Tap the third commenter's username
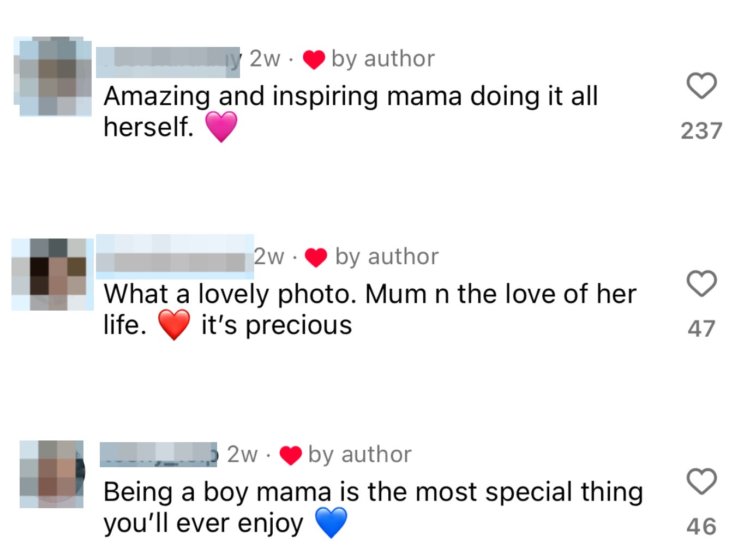 (159, 455)
